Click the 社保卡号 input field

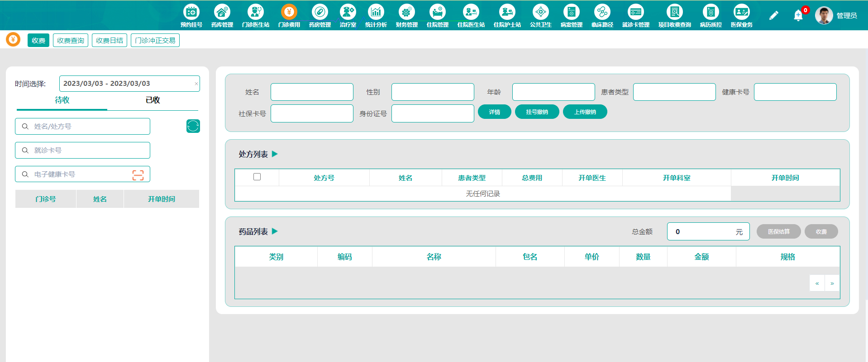pos(312,113)
